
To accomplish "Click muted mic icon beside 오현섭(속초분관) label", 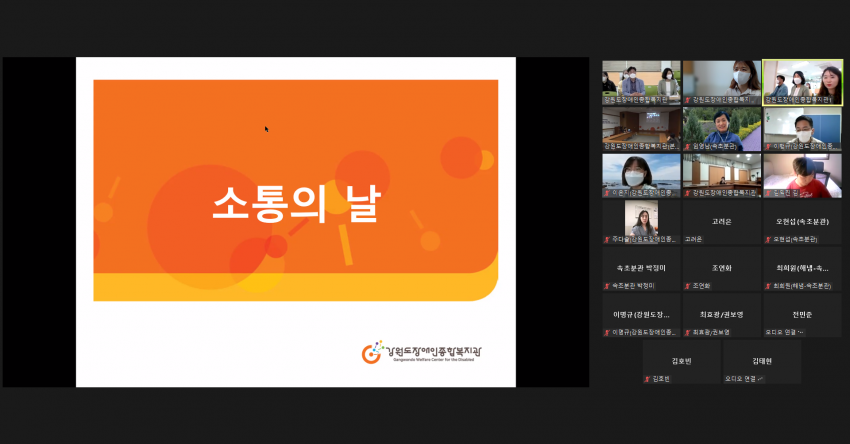I will tap(769, 240).
